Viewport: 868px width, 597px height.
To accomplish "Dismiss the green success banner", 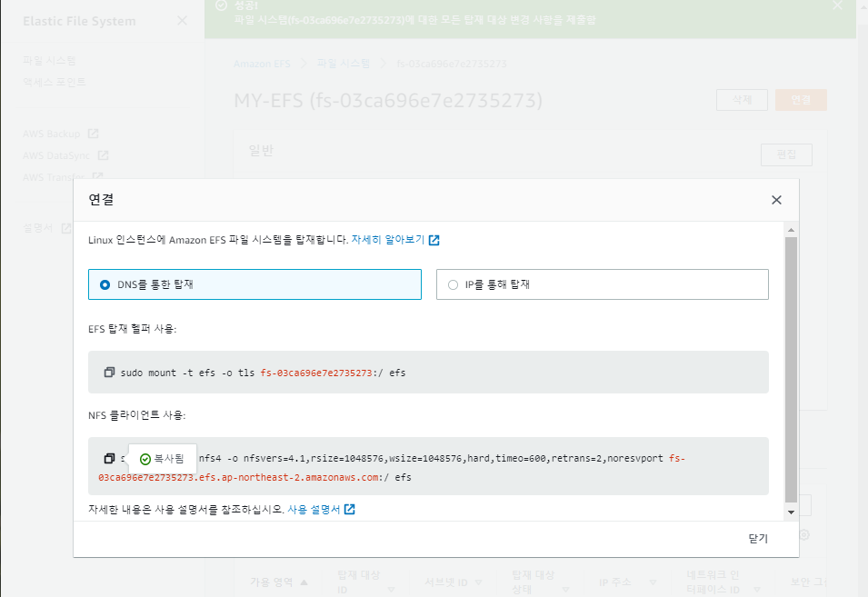I will [x=838, y=5].
